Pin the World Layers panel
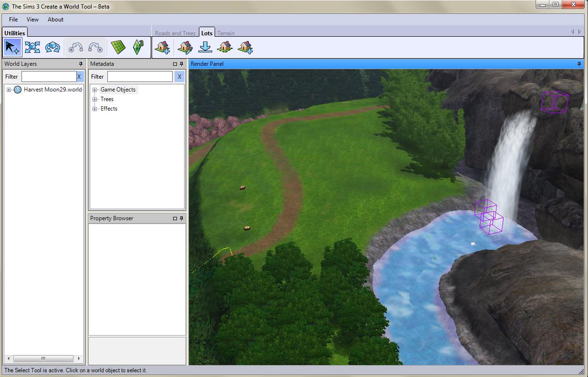 (81, 64)
